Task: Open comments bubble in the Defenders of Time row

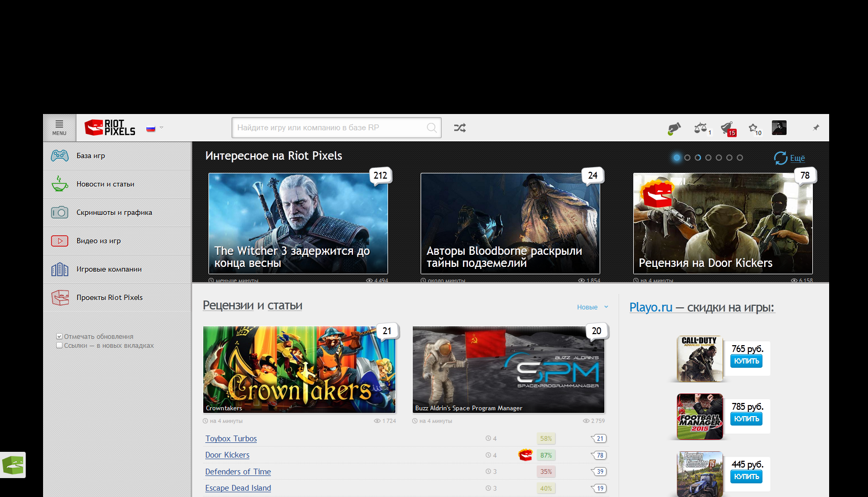Action: coord(599,472)
